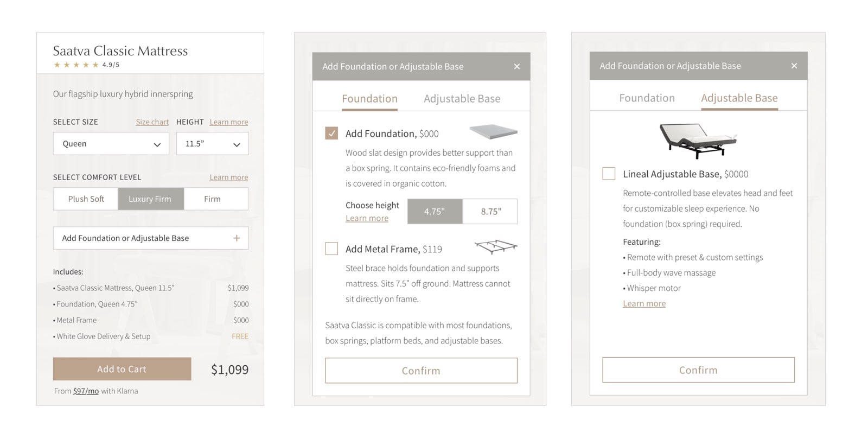Choose the 8.75" foundation height
The image size is (868, 445).
pyautogui.click(x=490, y=212)
